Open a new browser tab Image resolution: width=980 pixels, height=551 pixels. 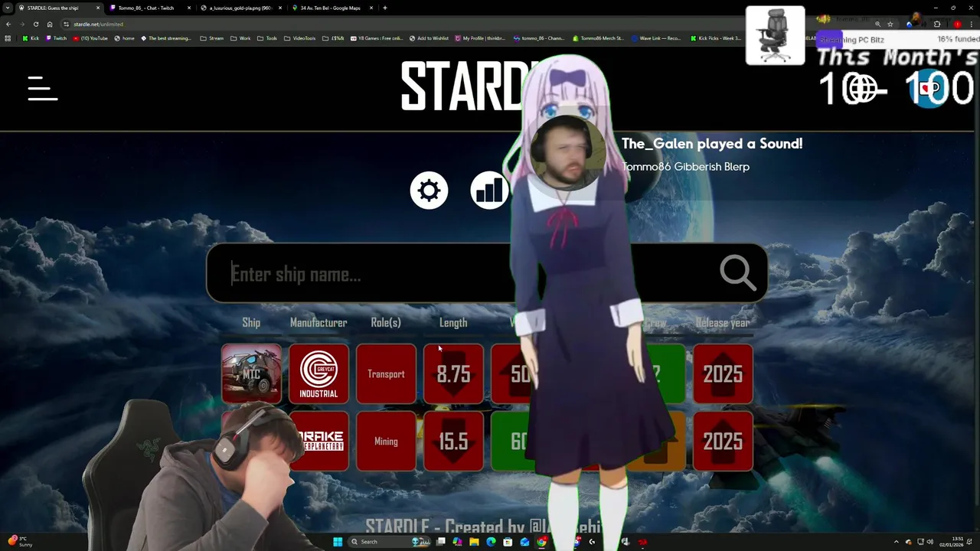pyautogui.click(x=385, y=8)
